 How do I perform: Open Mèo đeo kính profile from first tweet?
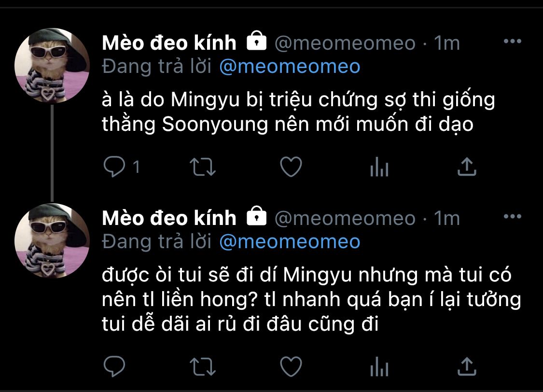(x=169, y=43)
